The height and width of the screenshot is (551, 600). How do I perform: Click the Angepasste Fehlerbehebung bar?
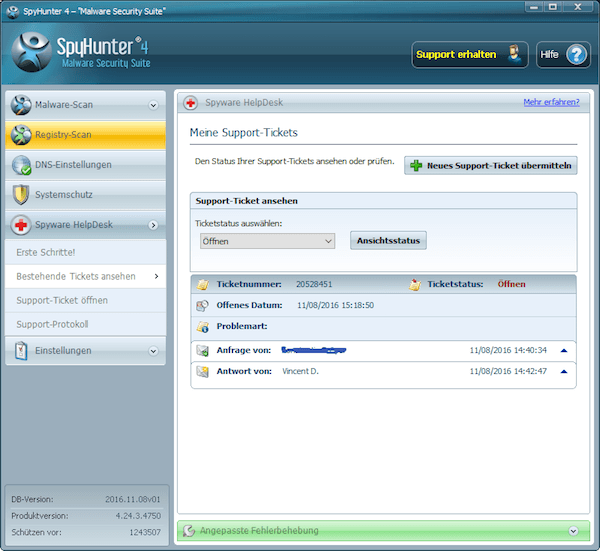(x=383, y=531)
